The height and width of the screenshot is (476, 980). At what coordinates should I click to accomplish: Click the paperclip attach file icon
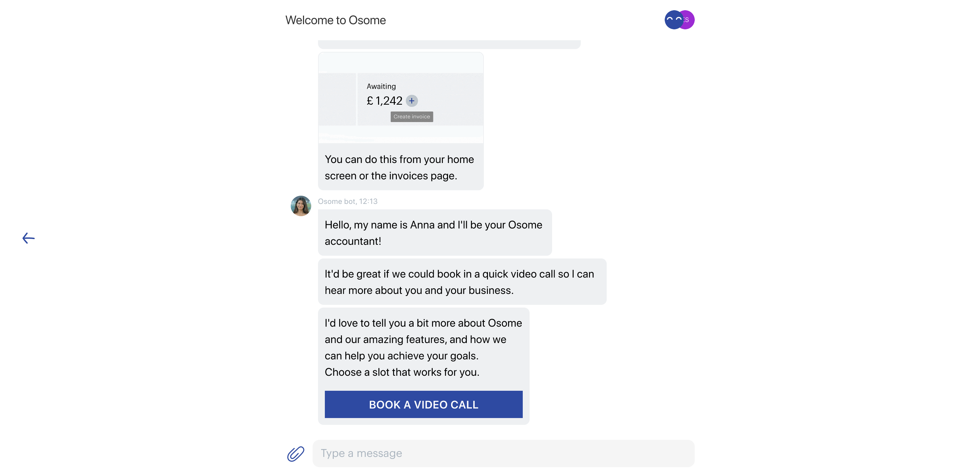[x=296, y=453]
